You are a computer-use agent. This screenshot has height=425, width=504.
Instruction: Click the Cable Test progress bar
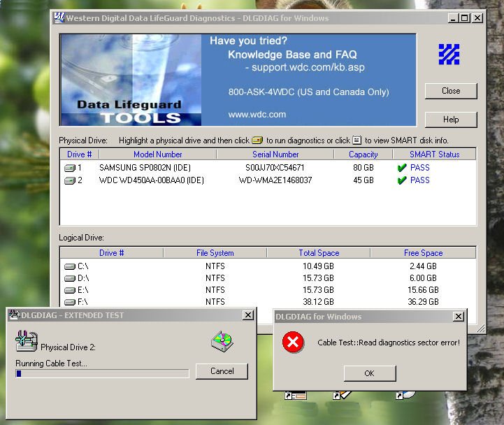[102, 373]
